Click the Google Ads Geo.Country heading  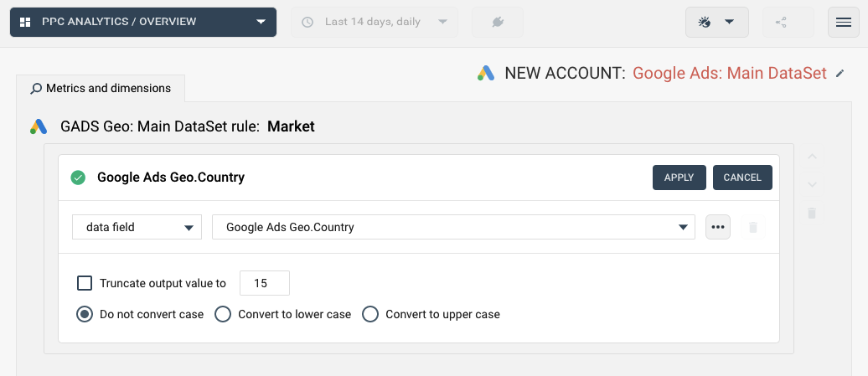click(x=171, y=178)
